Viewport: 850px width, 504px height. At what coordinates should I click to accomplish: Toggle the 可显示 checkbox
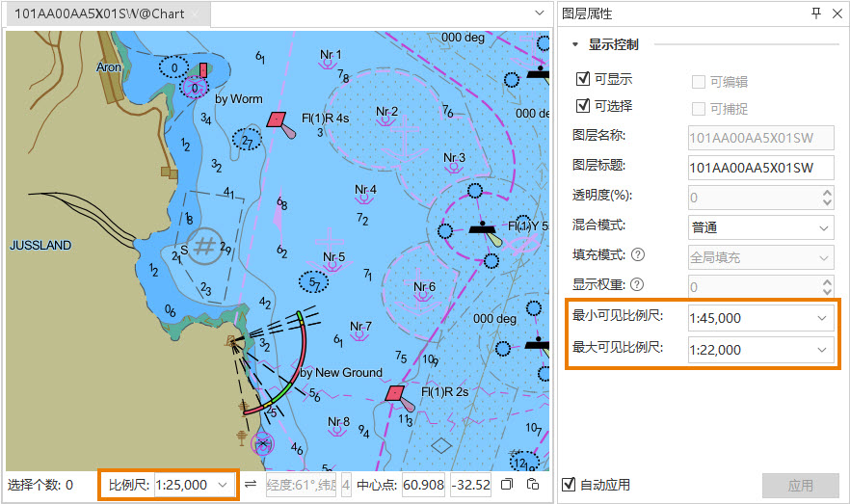pyautogui.click(x=582, y=80)
